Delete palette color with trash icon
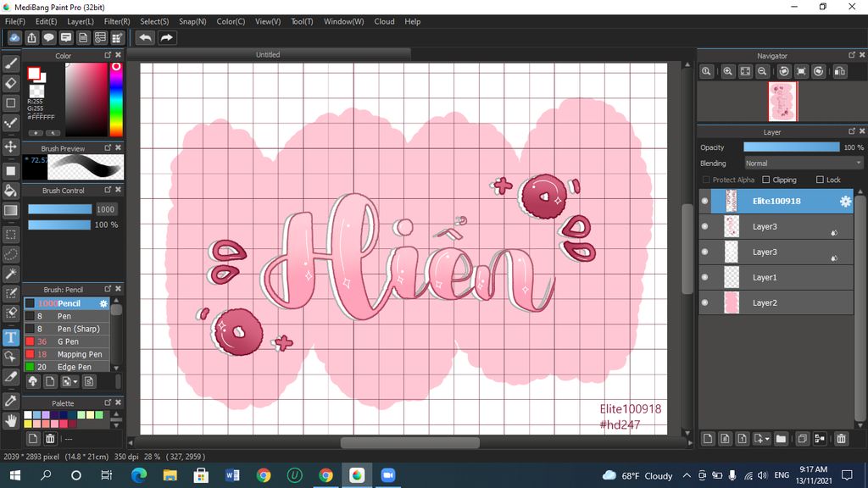 pyautogui.click(x=50, y=439)
